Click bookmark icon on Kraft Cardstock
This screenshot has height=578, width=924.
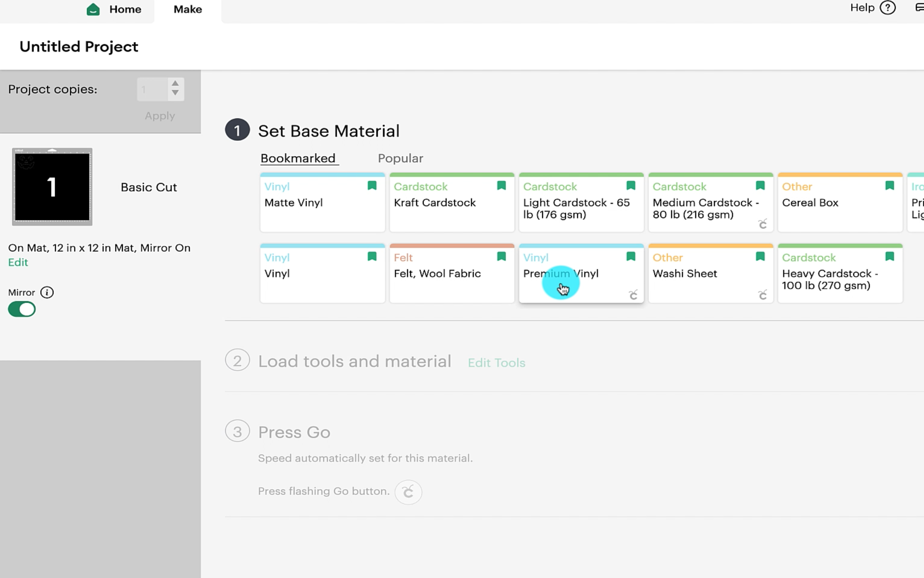pos(501,185)
